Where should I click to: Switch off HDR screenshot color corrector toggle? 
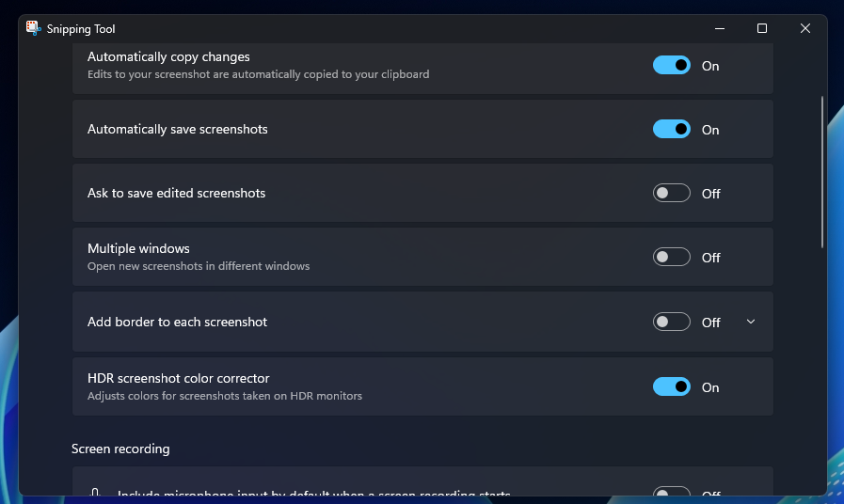pyautogui.click(x=671, y=386)
